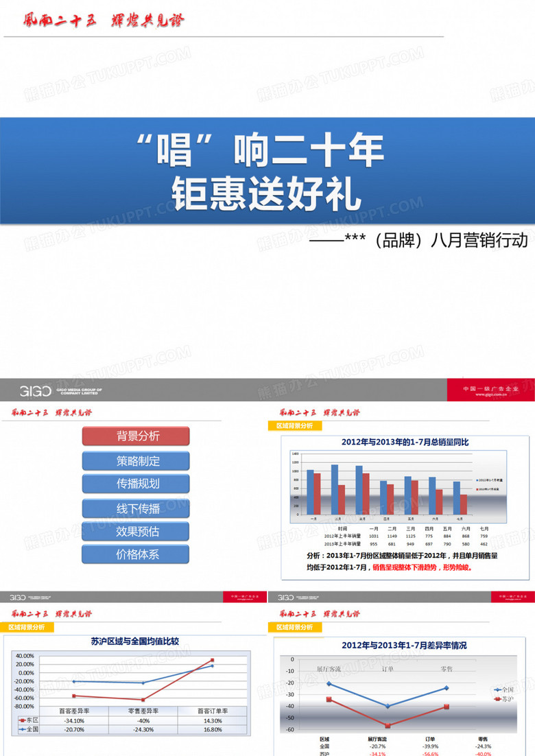Click the 区域背景分析 tag on the 差异率情况 slide
This screenshot has height=756, width=535.
pyautogui.click(x=294, y=627)
